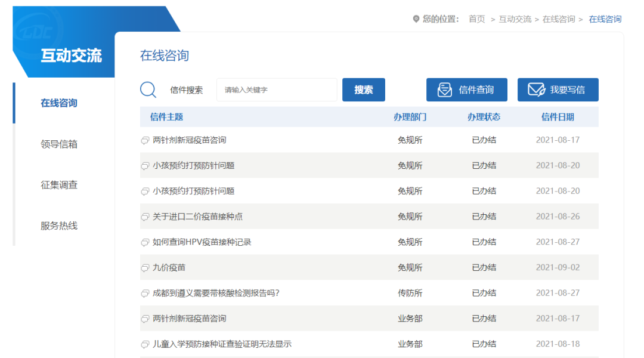Click message icon beside 儿童入学预防接种证查验证明无法显示
The height and width of the screenshot is (358, 644).
click(145, 345)
